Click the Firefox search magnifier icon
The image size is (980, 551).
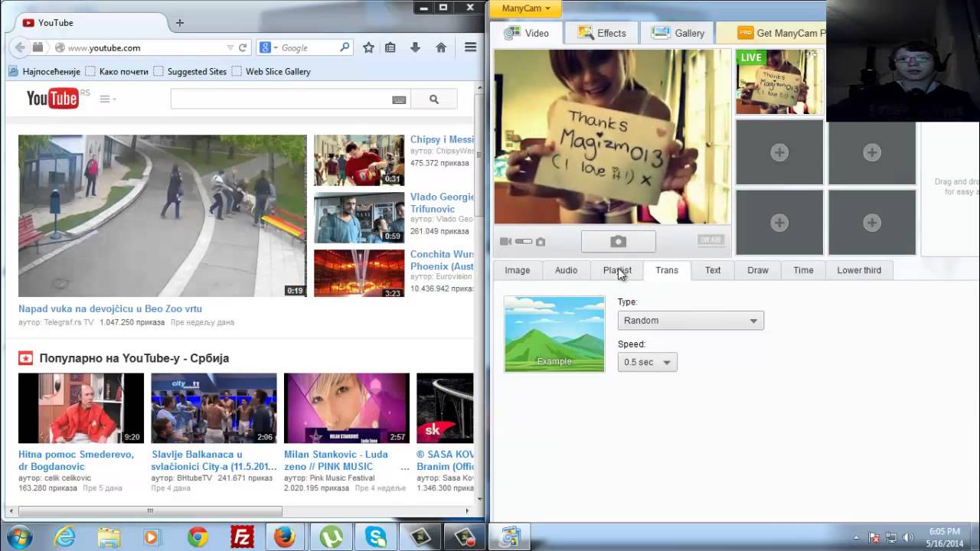click(x=345, y=47)
